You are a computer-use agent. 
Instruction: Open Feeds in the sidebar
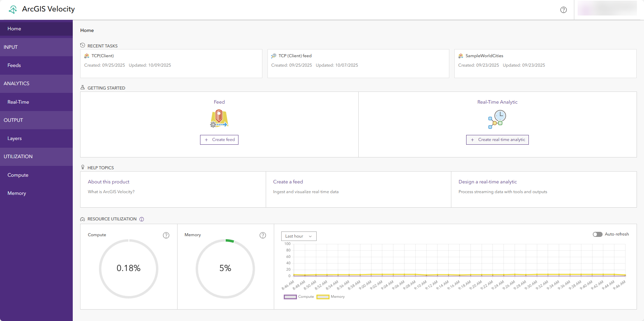pyautogui.click(x=36, y=65)
